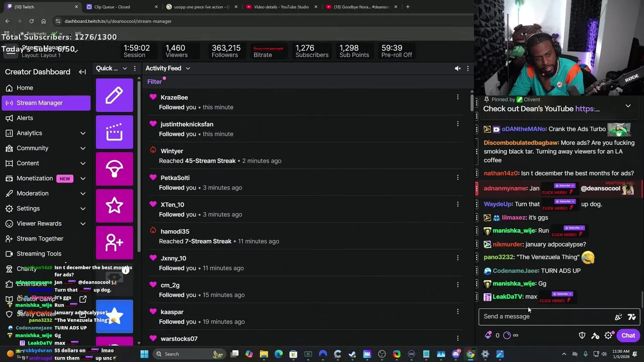The width and height of the screenshot is (644, 362).
Task: Click the warstocks07 username in feed
Action: 179,339
